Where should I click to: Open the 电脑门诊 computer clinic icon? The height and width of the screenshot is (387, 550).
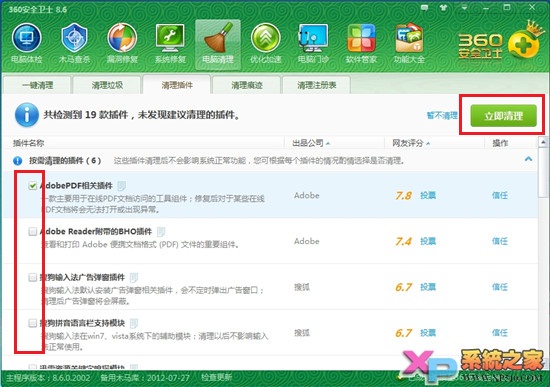click(x=313, y=44)
